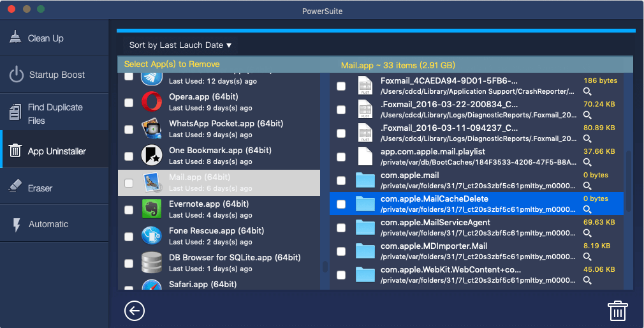This screenshot has height=328, width=644.
Task: Check the com.apple.WebKit.WebContent checkbox
Action: pyautogui.click(x=341, y=275)
